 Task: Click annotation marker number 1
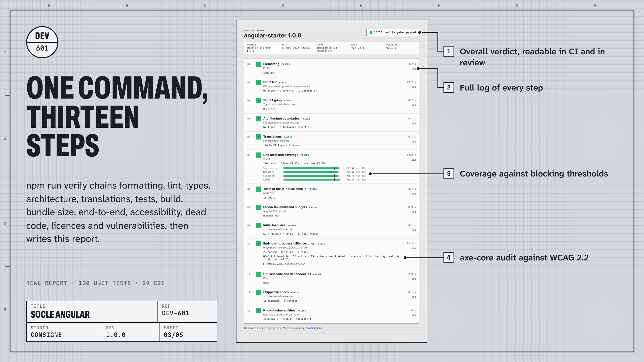pos(449,51)
